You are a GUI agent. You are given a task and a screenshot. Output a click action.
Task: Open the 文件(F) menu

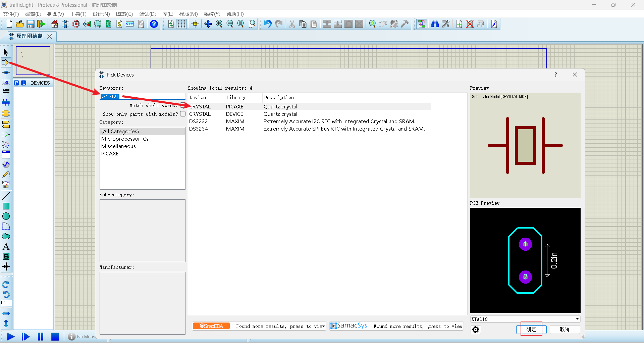coord(11,14)
